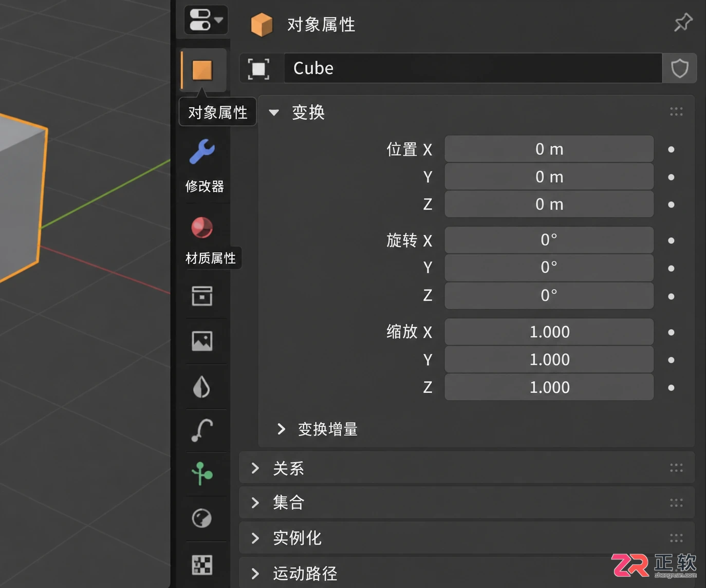The width and height of the screenshot is (706, 588).
Task: Open the Scene Properties droplet icon
Action: point(202,387)
